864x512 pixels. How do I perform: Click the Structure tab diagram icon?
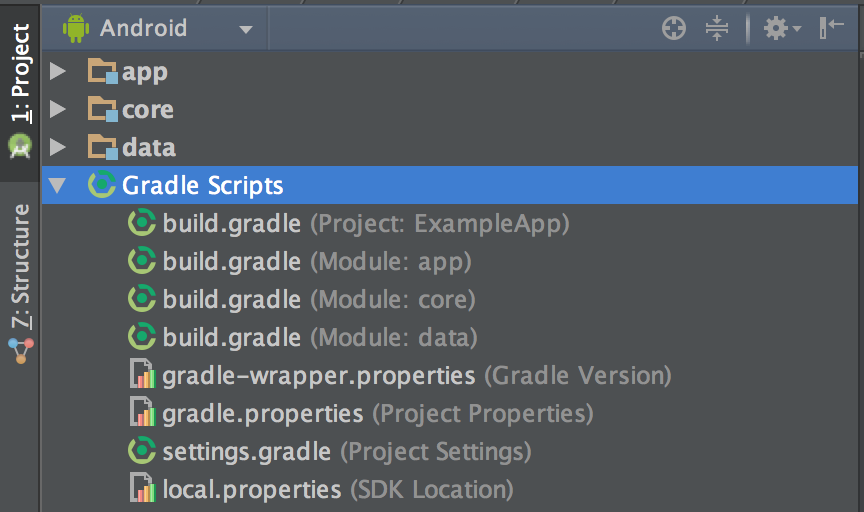(21, 351)
